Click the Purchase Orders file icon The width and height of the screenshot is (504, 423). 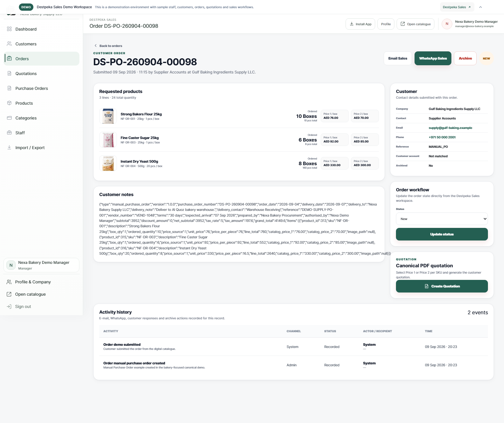[9, 88]
